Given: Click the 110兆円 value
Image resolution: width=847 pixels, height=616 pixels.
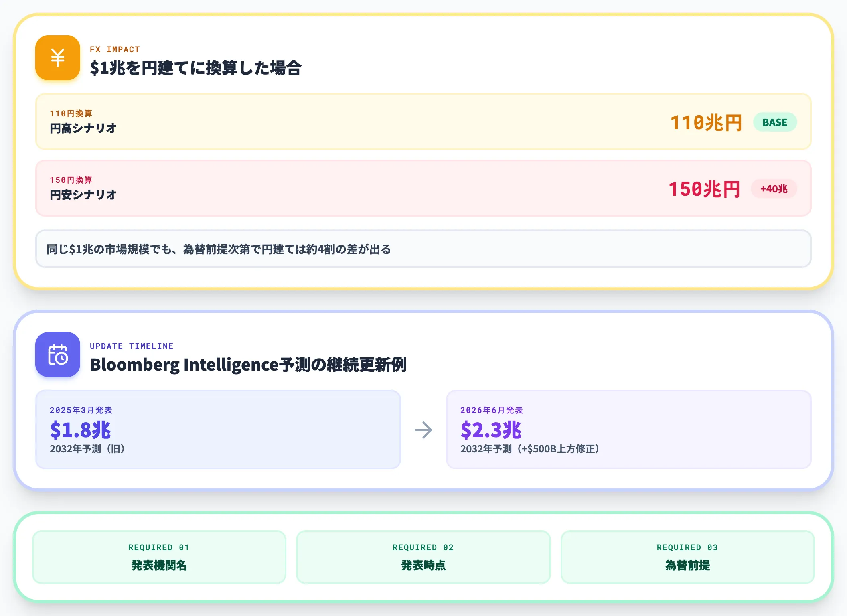Looking at the screenshot, I should (x=706, y=122).
